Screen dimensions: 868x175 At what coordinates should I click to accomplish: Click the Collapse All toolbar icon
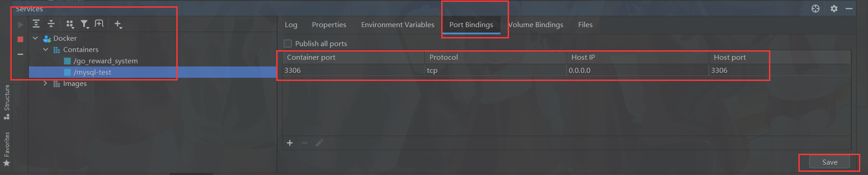(51, 24)
